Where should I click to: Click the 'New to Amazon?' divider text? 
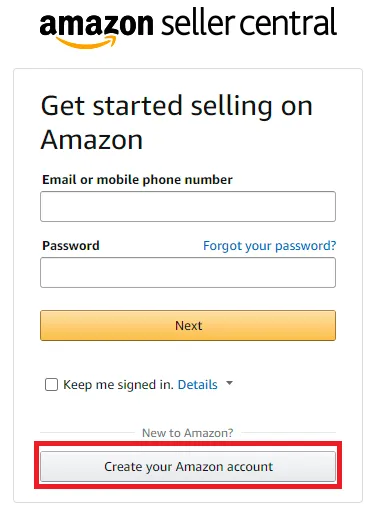pyautogui.click(x=188, y=433)
